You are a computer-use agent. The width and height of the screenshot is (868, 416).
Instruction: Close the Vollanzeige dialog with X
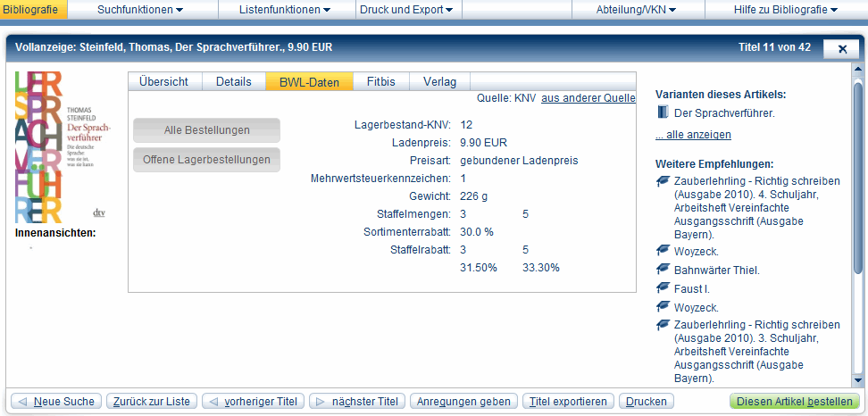(841, 49)
